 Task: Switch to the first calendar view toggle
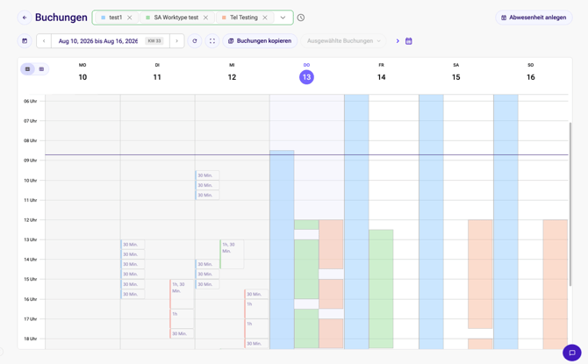28,69
